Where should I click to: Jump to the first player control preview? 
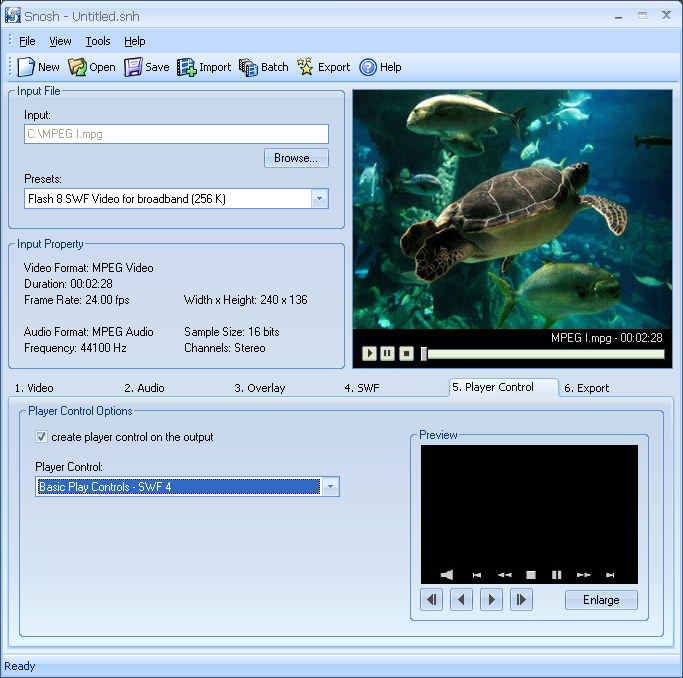(432, 600)
